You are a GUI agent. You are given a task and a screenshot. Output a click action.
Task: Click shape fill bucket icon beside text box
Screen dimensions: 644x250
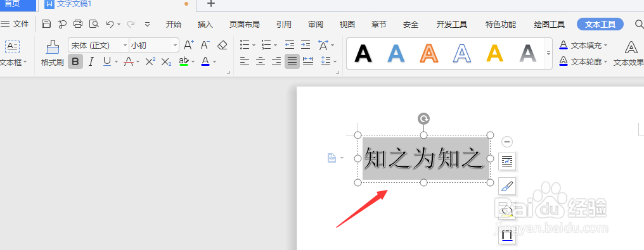[x=507, y=211]
